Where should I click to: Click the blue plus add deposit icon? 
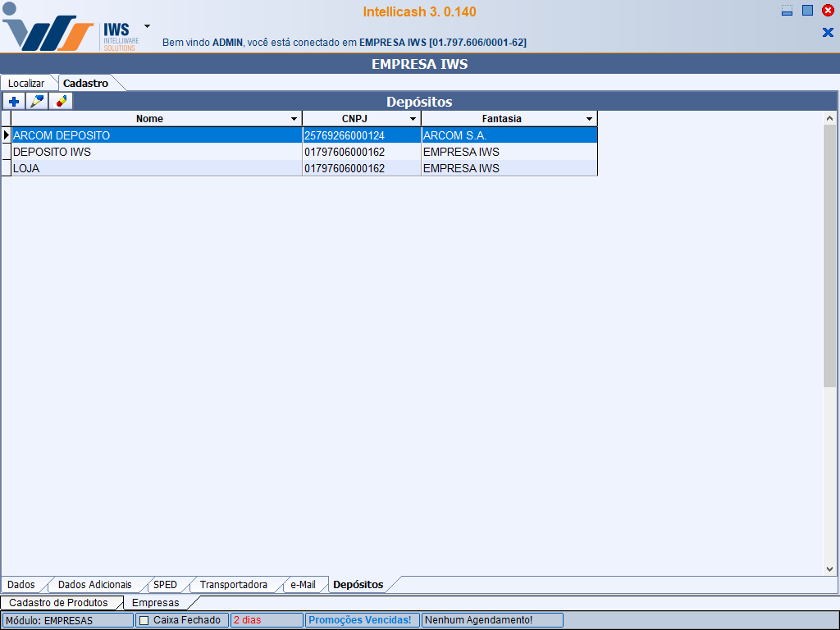coord(14,102)
